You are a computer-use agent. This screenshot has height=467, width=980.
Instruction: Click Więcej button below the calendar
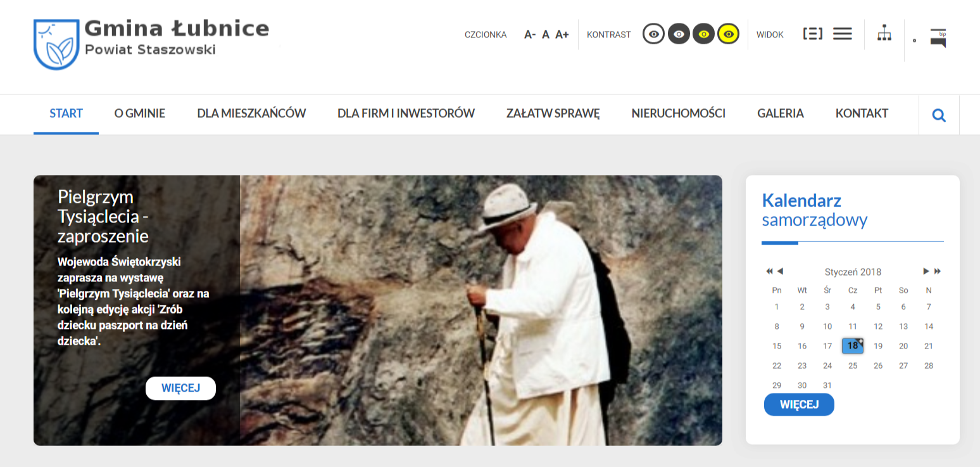[799, 404]
